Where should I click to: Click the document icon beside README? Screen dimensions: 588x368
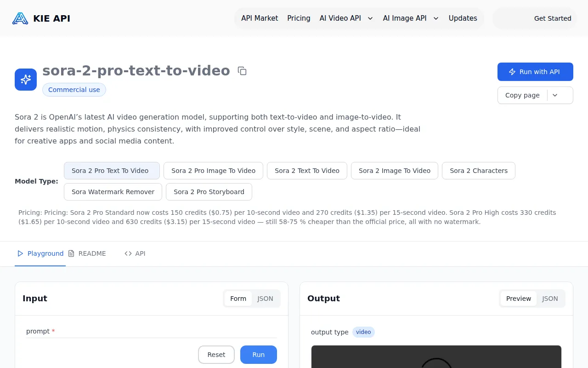click(x=71, y=253)
